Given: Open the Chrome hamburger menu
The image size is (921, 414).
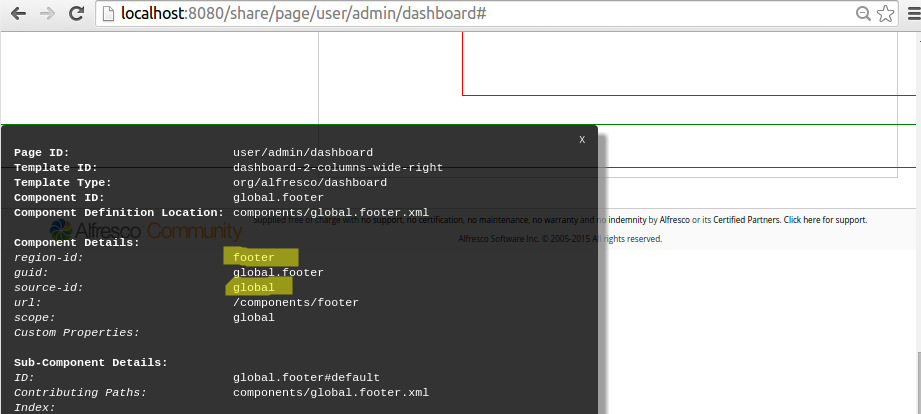Looking at the screenshot, I should [913, 14].
